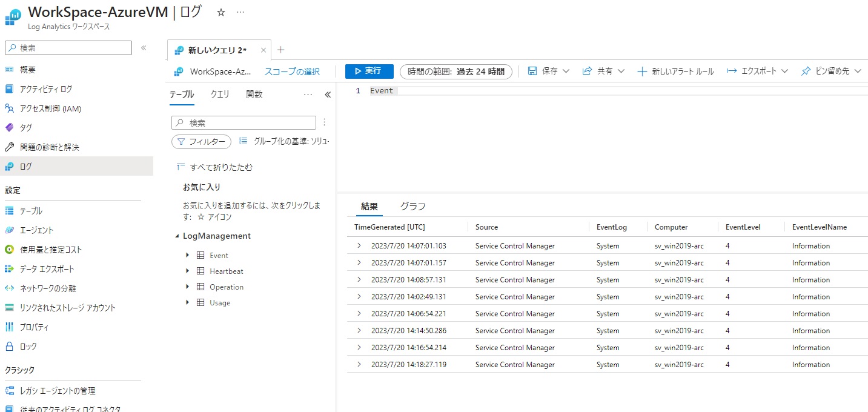Click すべて折りたたむ collapse all
The image size is (868, 412).
click(x=214, y=167)
